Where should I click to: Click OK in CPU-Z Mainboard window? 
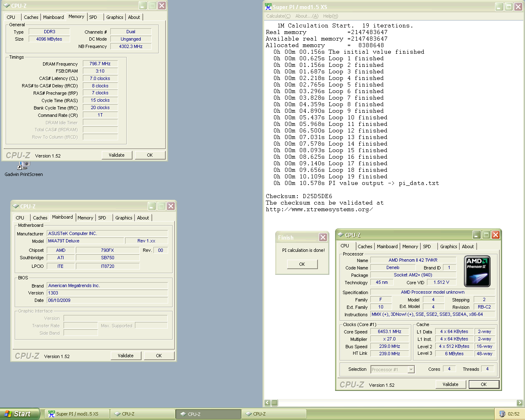159,356
